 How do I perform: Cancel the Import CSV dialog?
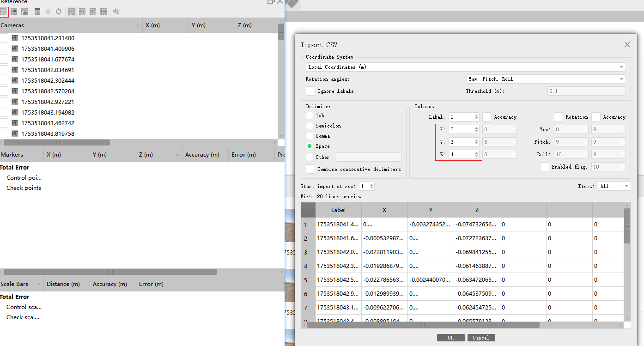pyautogui.click(x=481, y=338)
